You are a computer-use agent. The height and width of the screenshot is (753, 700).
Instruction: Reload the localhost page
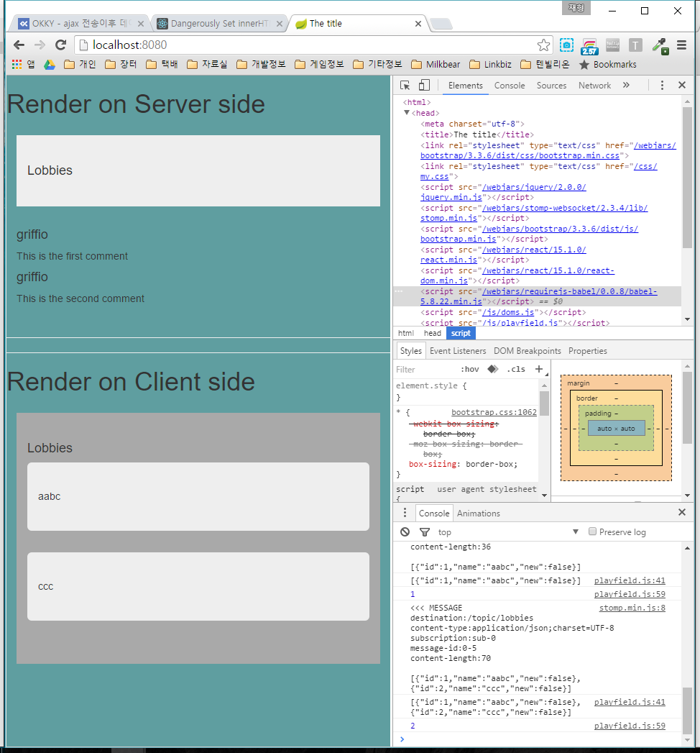[60, 45]
